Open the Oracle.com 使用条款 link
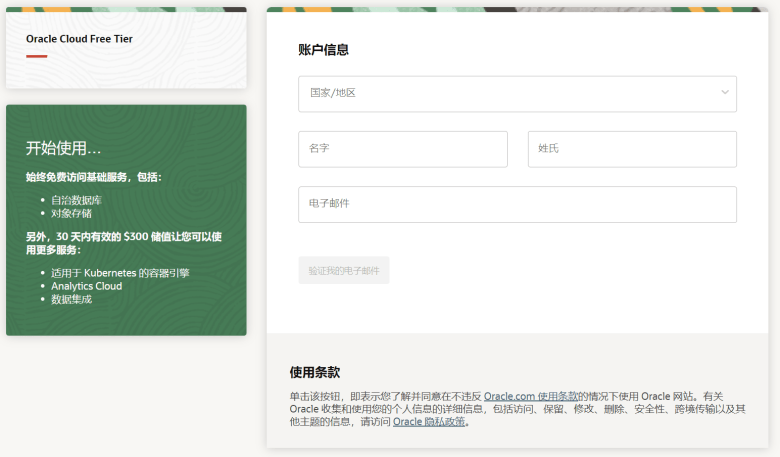Screen dimensions: 780x457 531,396
